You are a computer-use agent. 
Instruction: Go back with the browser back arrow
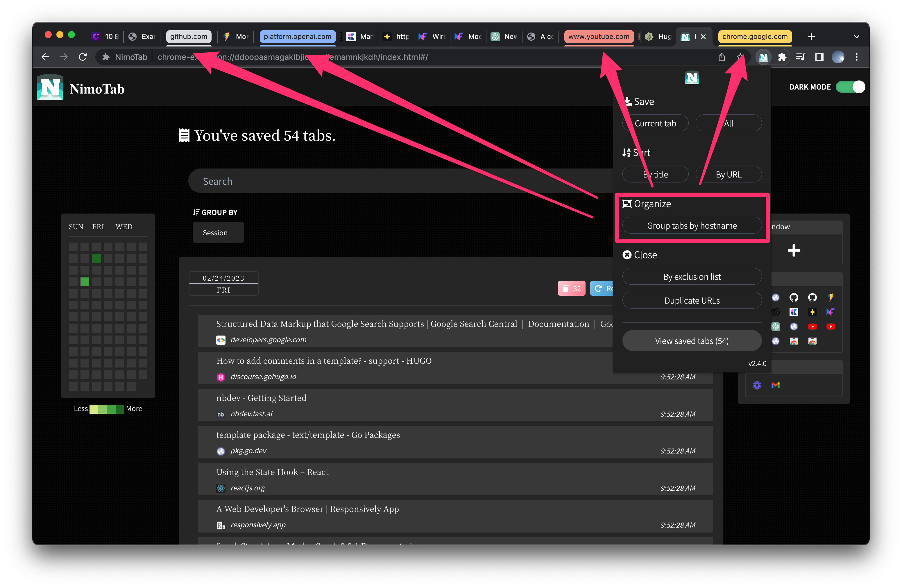pyautogui.click(x=45, y=57)
